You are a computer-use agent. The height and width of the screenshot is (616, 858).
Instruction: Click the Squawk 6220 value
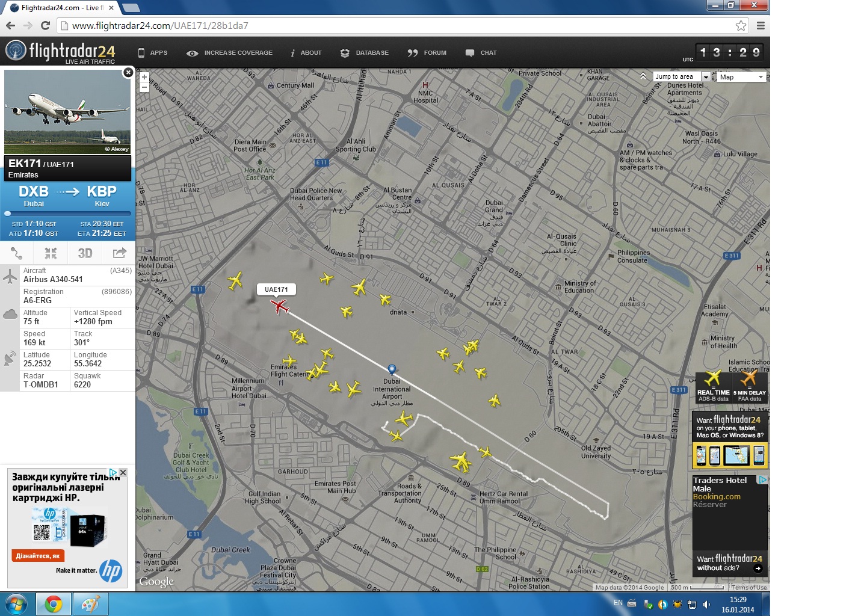point(82,384)
